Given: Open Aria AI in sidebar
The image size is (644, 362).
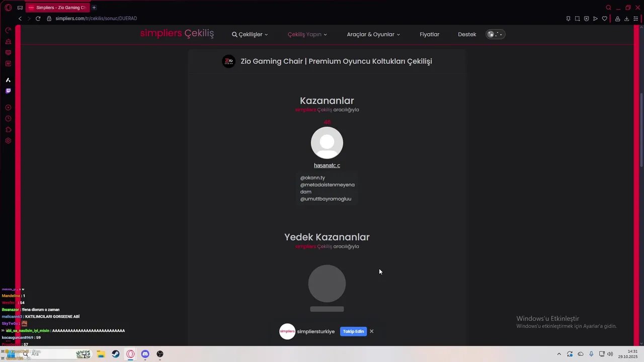Looking at the screenshot, I should [x=8, y=80].
